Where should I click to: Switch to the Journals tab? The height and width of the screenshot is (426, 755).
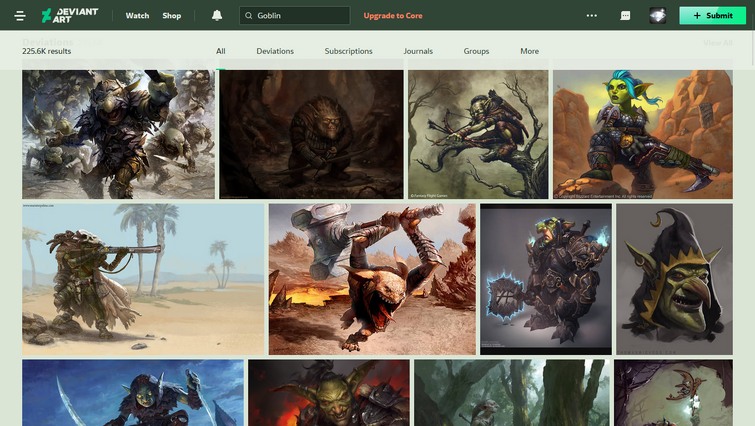click(x=418, y=51)
